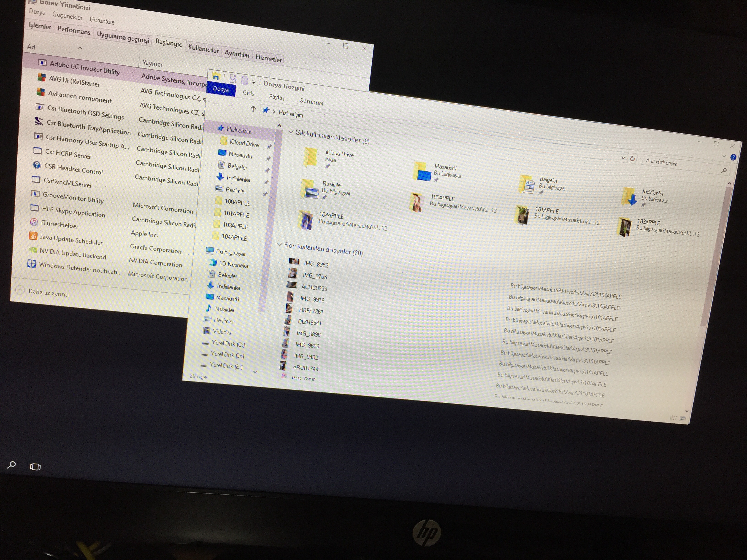Open Görüntüle menu in Task Manager
Image resolution: width=747 pixels, height=560 pixels.
coord(102,21)
